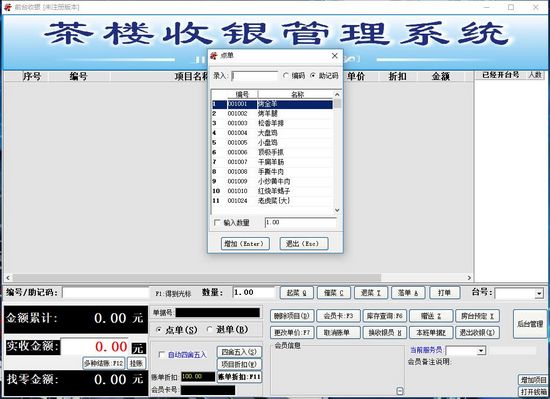The width and height of the screenshot is (550, 399).
Task: Click the 退出收银(X) button
Action: click(477, 332)
